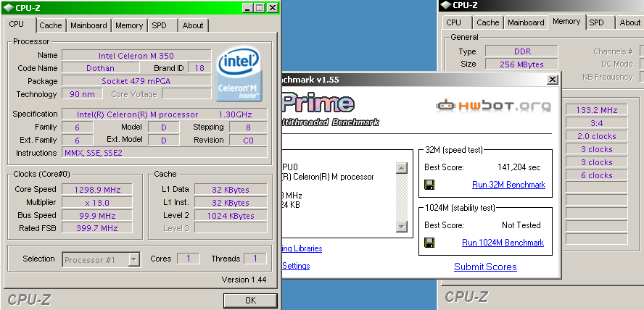Click Run 32M Benchmark link
Screen dimensions: 644x310
point(508,185)
